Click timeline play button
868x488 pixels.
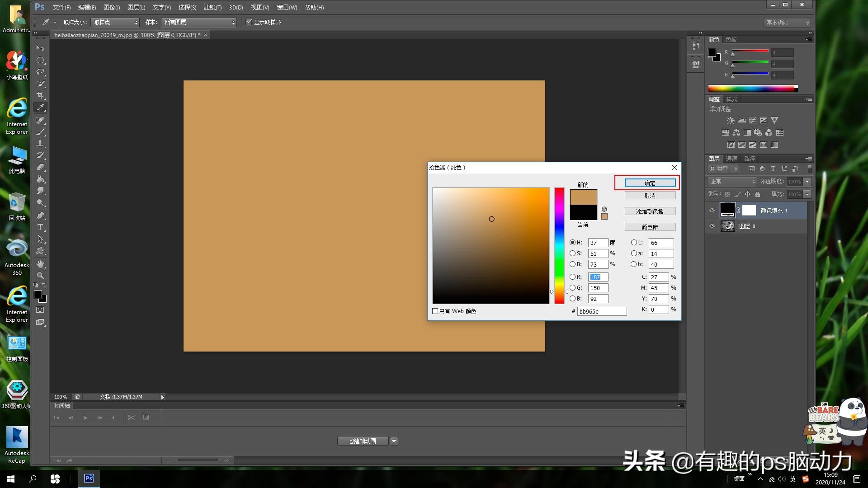[x=85, y=418]
